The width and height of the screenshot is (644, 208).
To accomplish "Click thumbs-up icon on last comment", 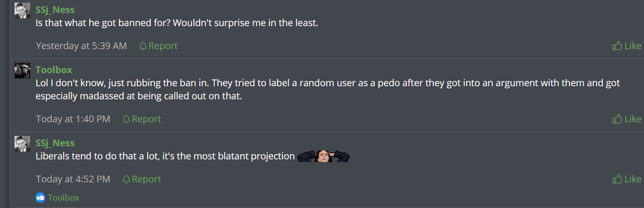I will tap(617, 179).
